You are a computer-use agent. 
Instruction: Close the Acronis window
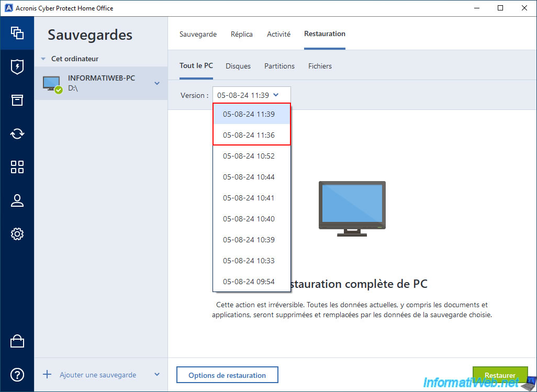pos(524,8)
